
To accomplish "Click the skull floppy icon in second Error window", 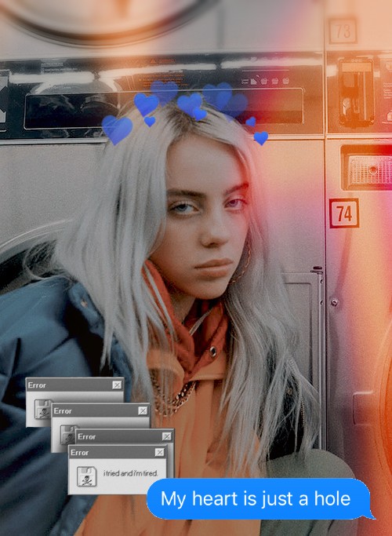I will coord(68,435).
